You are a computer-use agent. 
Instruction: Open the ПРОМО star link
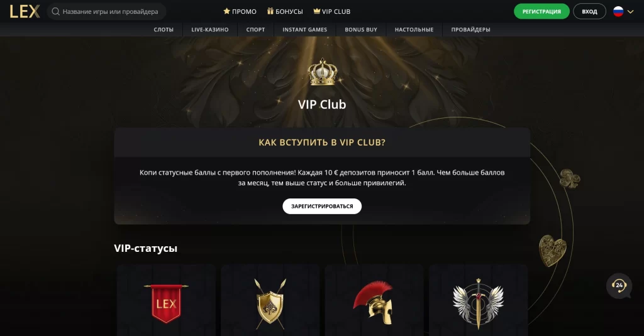point(240,11)
